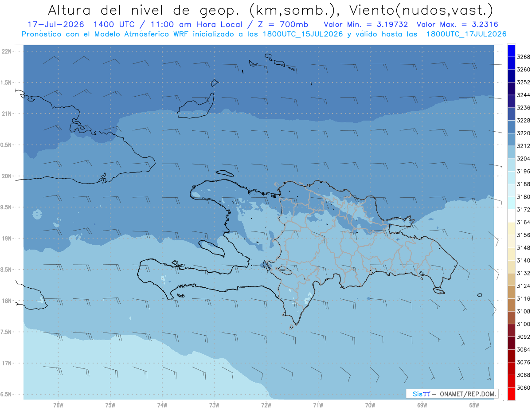Select the 69W longitude axis label
This screenshot has height=411, width=532.
point(422,405)
